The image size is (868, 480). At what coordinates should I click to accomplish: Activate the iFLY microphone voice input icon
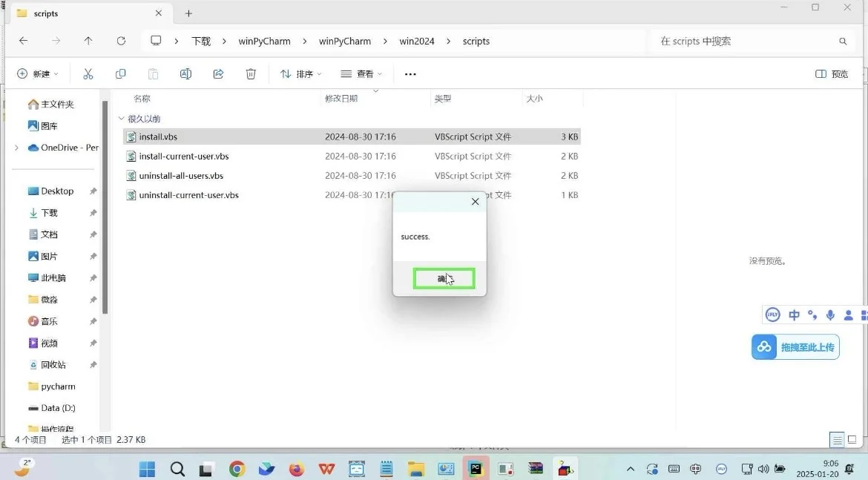[830, 315]
